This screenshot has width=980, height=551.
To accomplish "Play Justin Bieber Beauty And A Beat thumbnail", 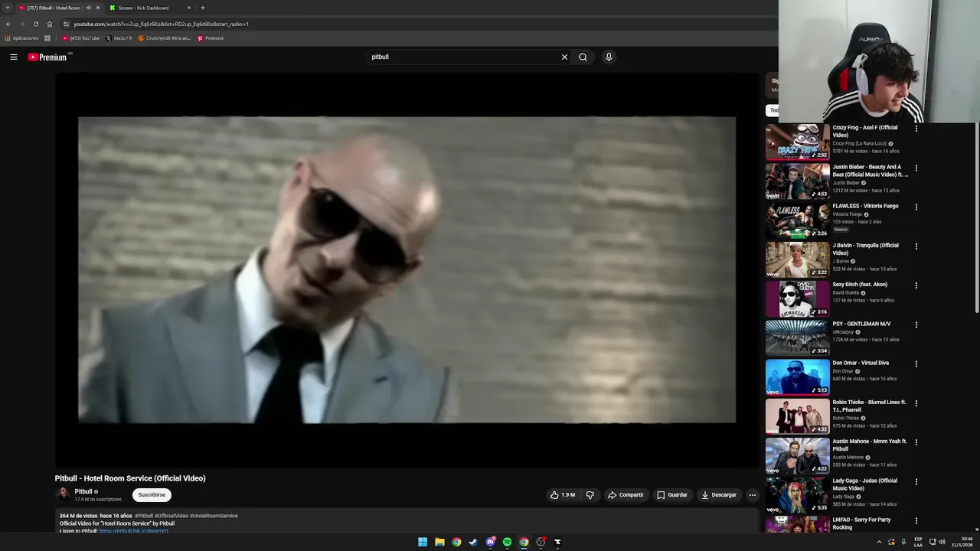I will [798, 181].
